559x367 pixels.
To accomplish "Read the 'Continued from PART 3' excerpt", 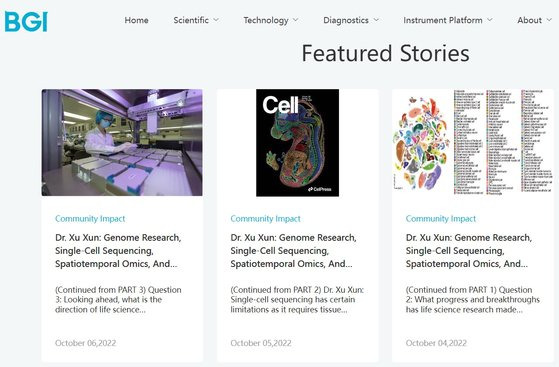I will (x=118, y=300).
